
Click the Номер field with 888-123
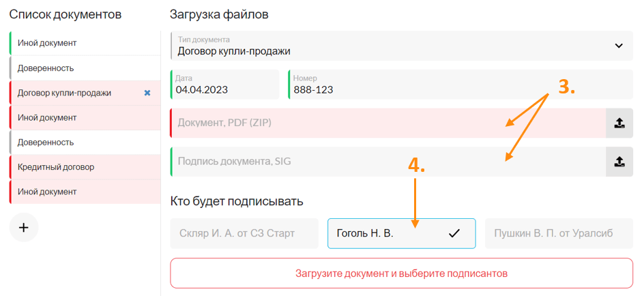(460, 84)
